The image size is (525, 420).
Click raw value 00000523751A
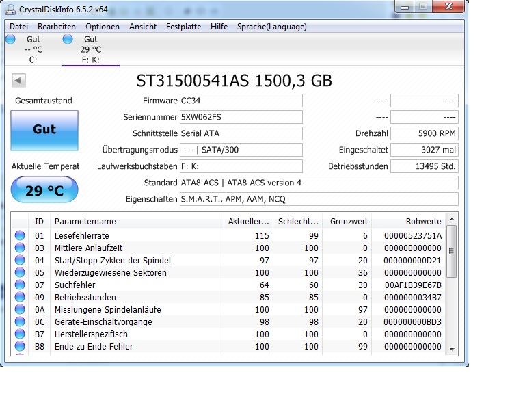pyautogui.click(x=413, y=236)
